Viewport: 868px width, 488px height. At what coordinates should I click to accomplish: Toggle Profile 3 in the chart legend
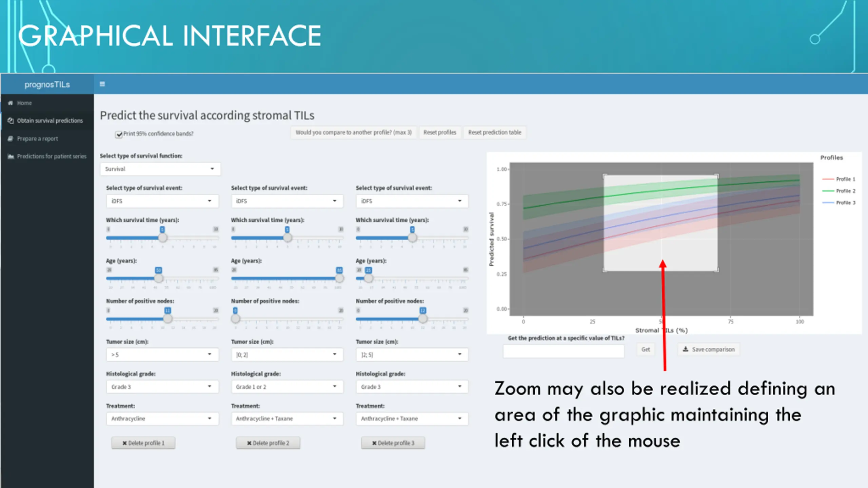pos(839,203)
